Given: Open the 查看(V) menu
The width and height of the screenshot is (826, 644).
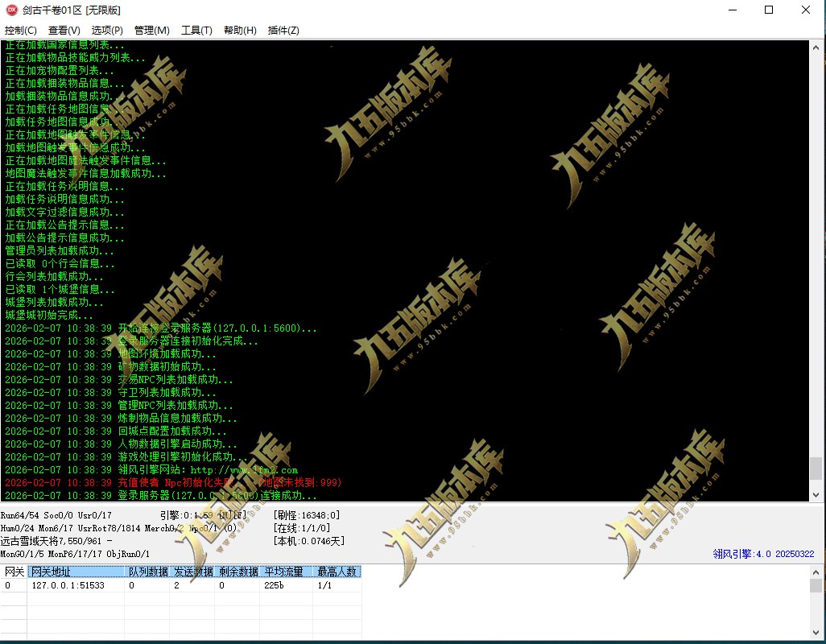Looking at the screenshot, I should point(64,30).
